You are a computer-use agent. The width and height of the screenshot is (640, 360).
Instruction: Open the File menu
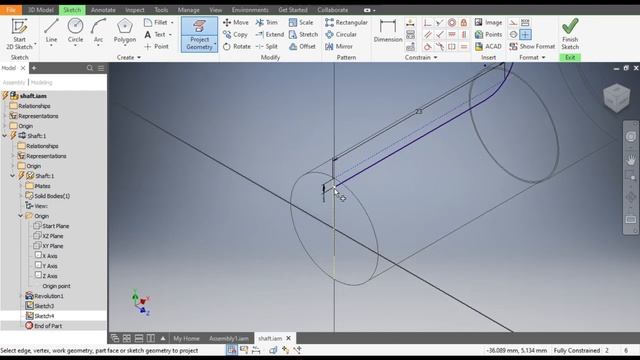(x=11, y=10)
